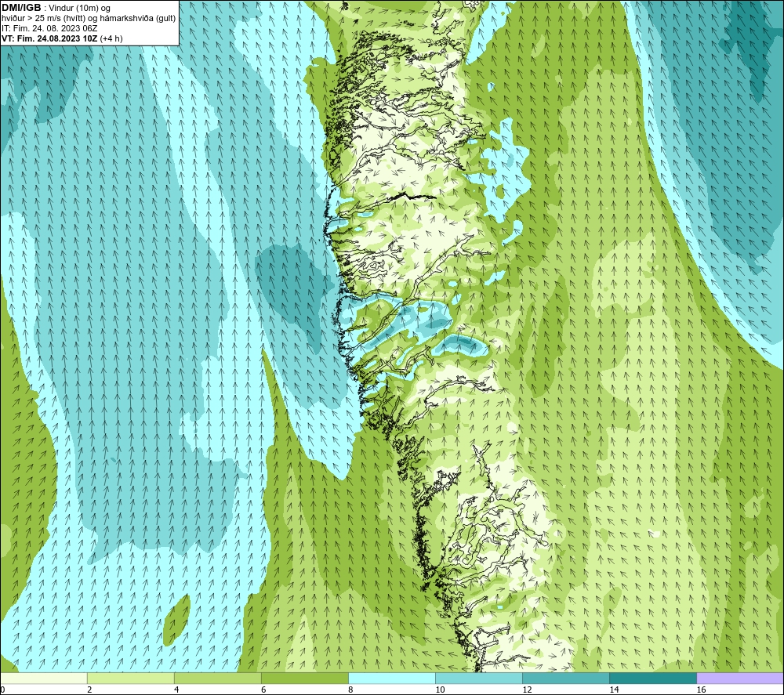Click the 'DMI/IGB : Vindur (10m) og' title line
Viewport: 784px width, 695px height.
(x=56, y=8)
